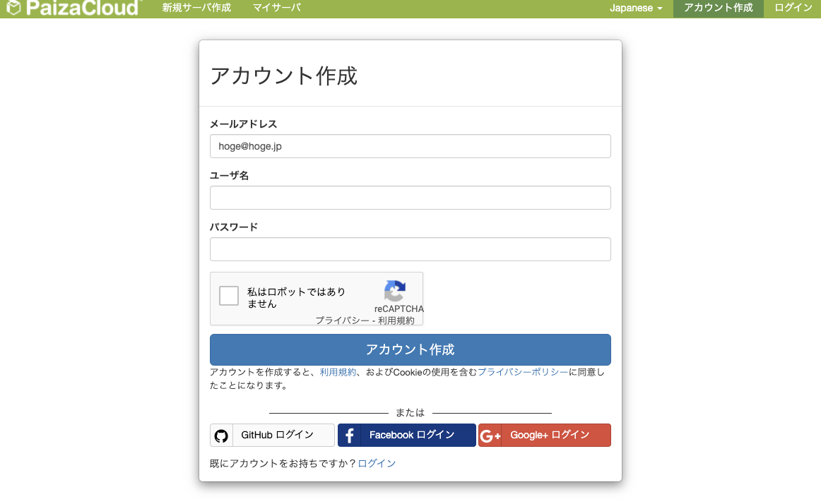Click the アカウント作成 page heading

(284, 76)
